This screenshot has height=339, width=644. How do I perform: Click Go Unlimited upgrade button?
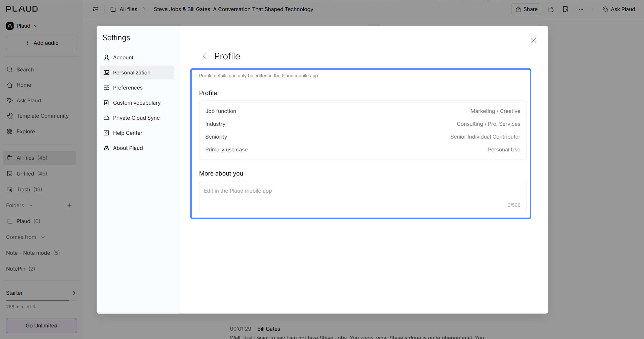42,326
